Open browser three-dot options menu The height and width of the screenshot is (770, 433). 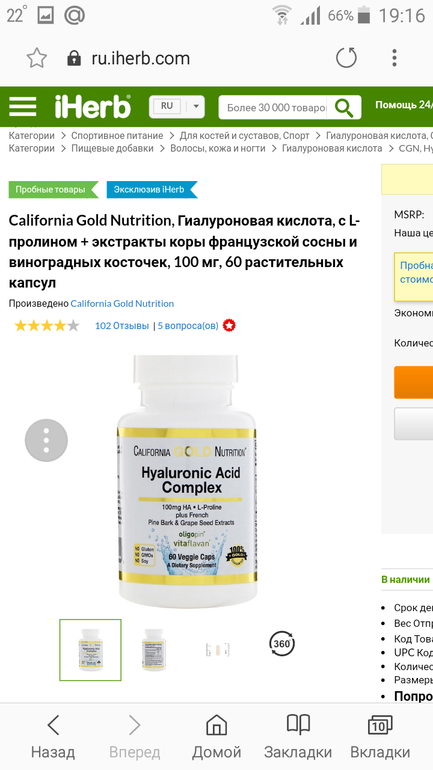394,58
